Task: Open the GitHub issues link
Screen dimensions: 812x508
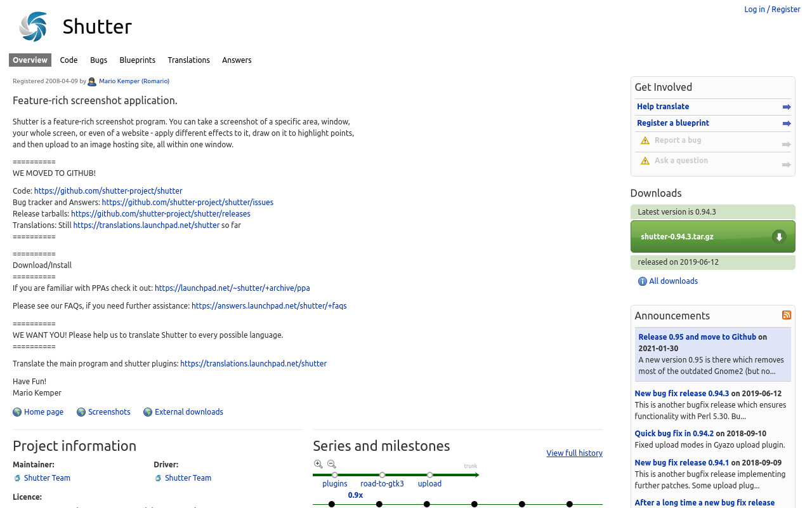Action: (x=188, y=202)
